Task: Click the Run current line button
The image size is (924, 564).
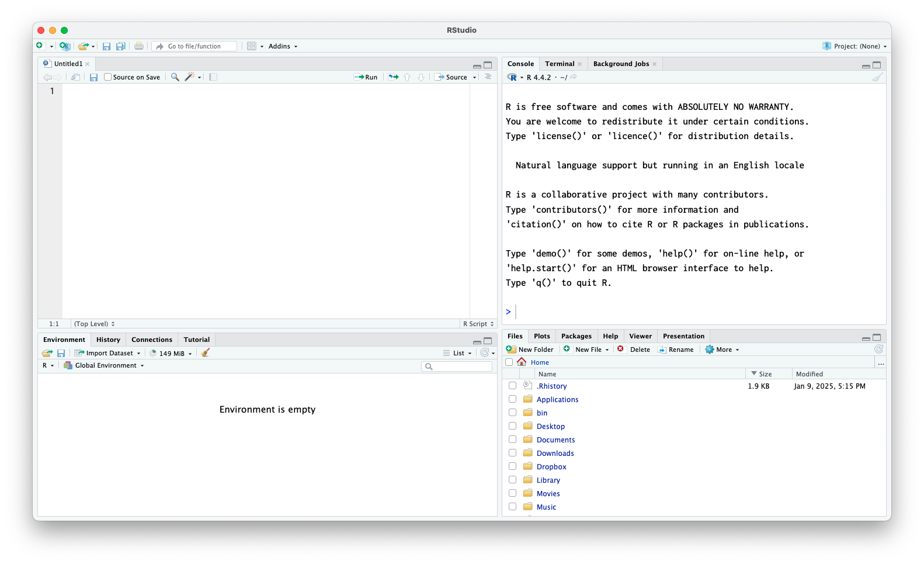Action: pos(366,77)
